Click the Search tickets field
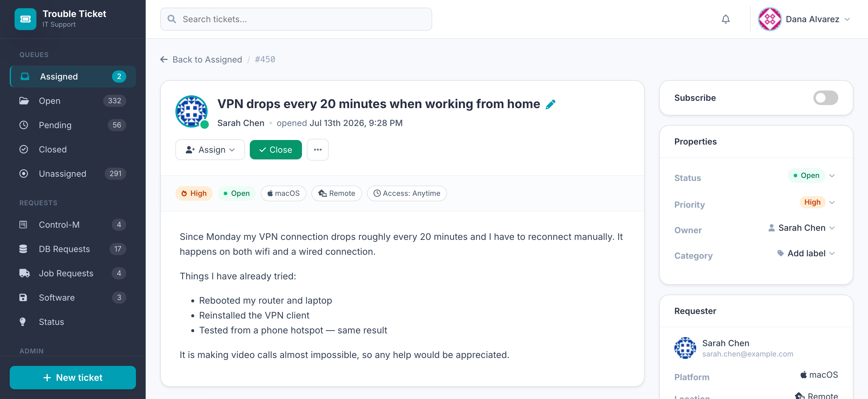The height and width of the screenshot is (399, 868). coord(296,19)
